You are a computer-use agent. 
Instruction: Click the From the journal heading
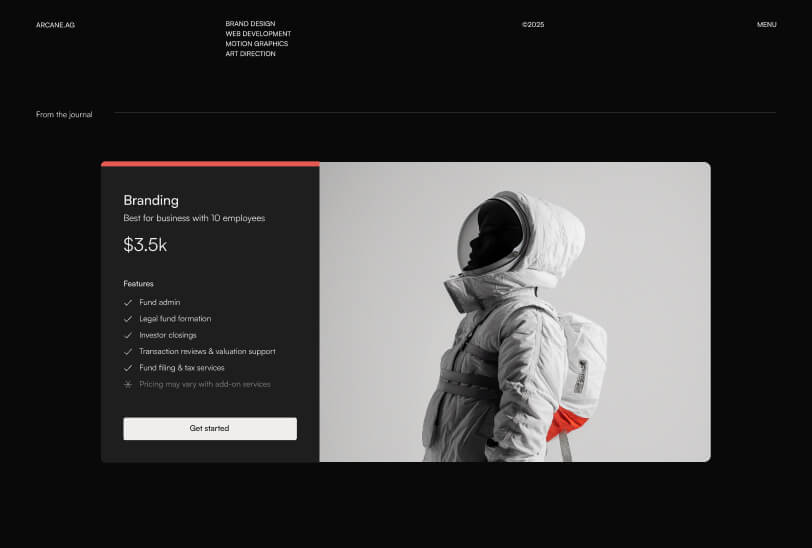tap(64, 115)
